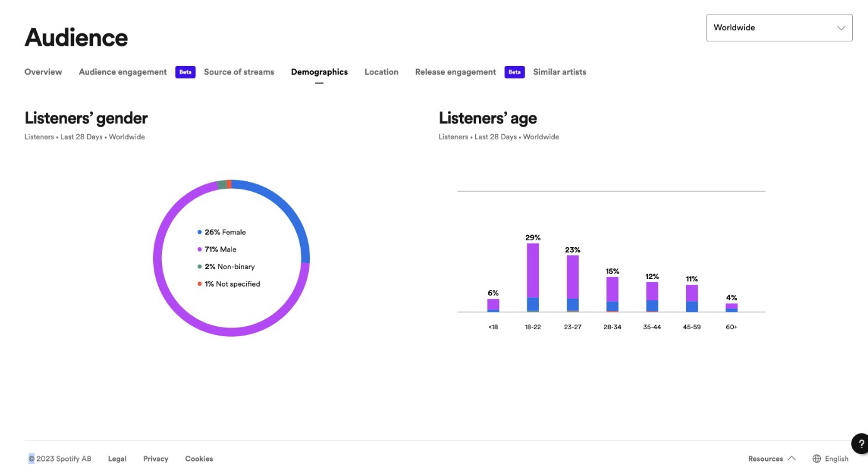Expand the Resources footer menu

[x=771, y=458]
